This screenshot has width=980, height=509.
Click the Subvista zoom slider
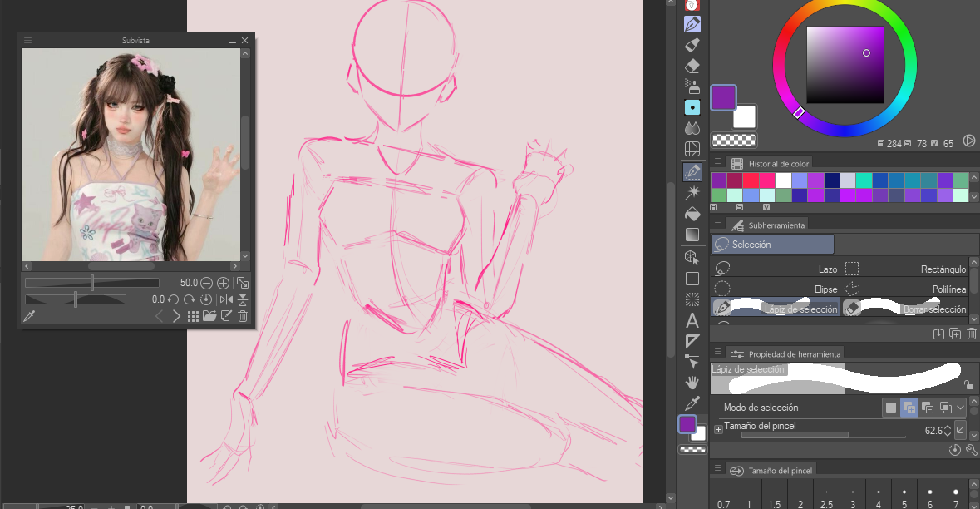click(91, 283)
